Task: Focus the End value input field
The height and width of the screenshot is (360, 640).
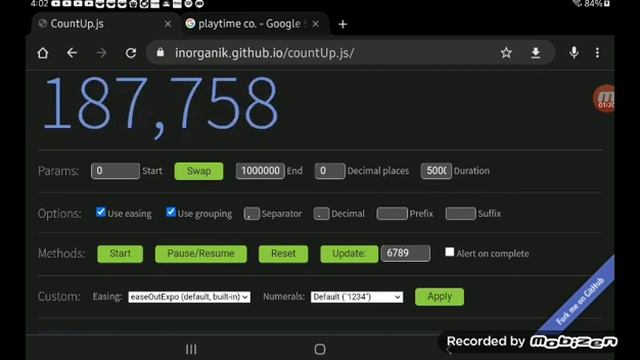Action: (x=260, y=171)
